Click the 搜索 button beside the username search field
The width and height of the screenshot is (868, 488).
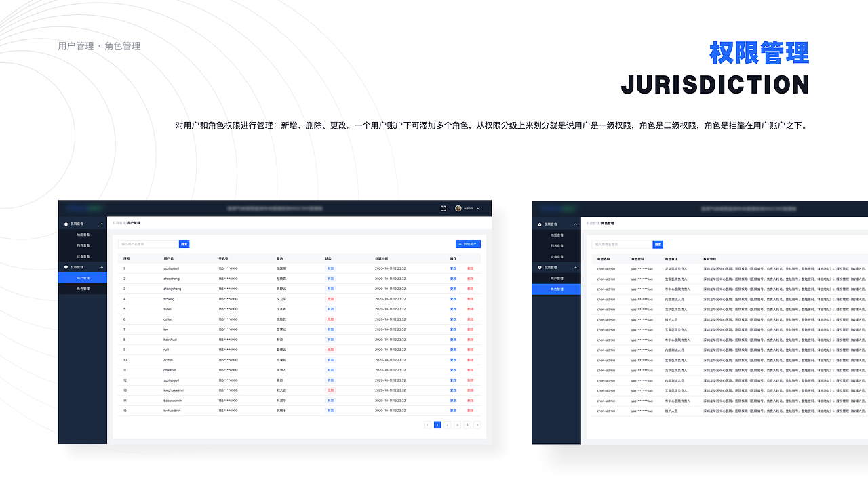[184, 244]
